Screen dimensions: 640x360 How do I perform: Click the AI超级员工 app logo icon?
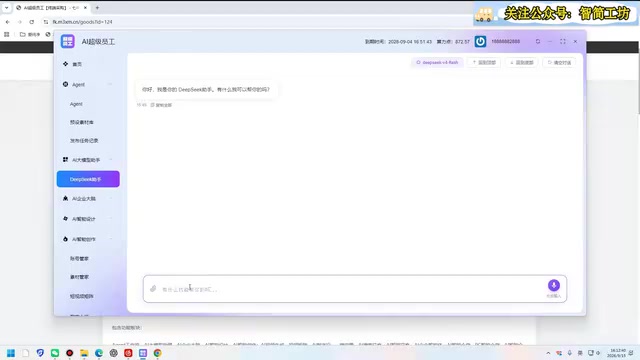[x=68, y=41]
